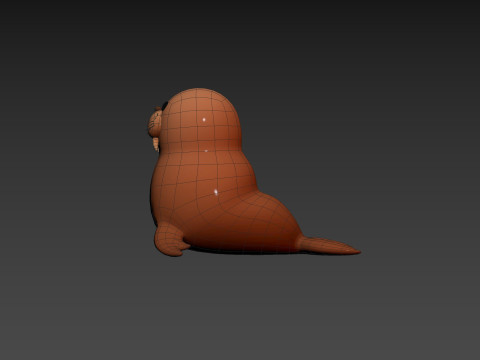Screen dimensions: 480x360
Task: Click the walrus model's whiskered snout
Action: (155, 124)
